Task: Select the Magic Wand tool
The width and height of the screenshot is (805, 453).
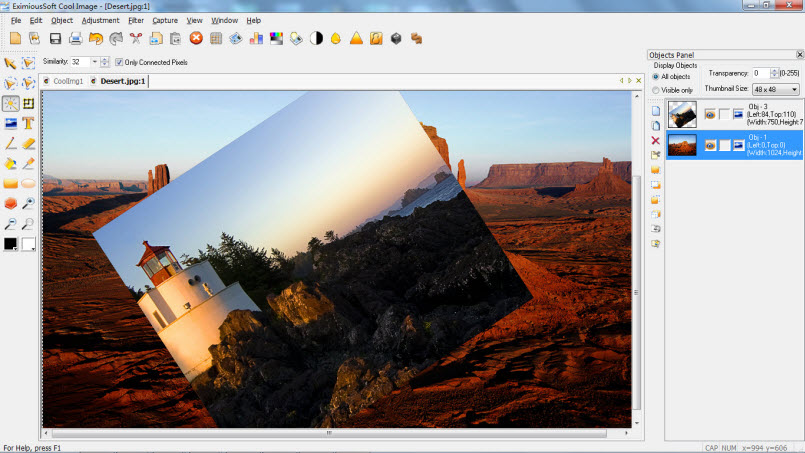Action: tap(10, 103)
